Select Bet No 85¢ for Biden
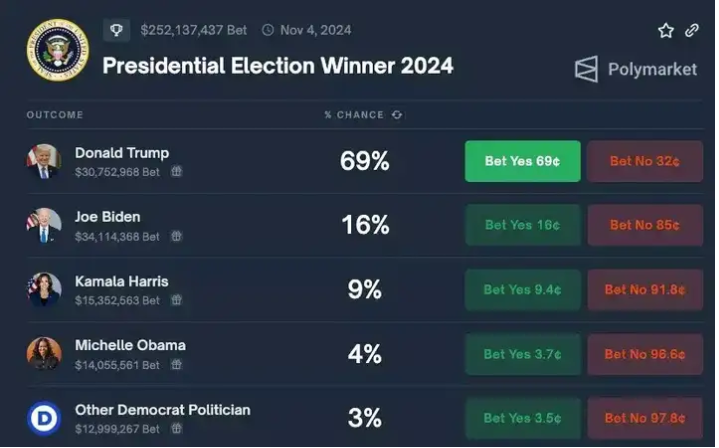This screenshot has height=448, width=719. [645, 225]
